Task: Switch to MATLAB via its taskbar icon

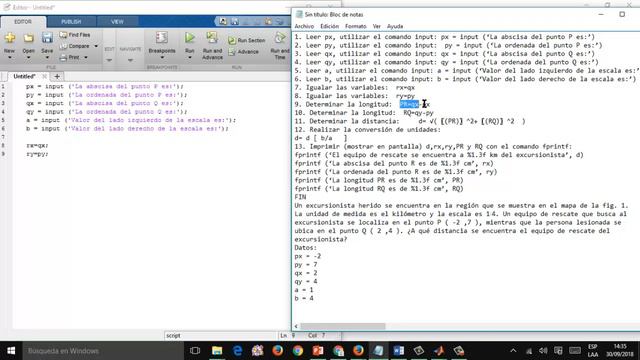Action: [x=439, y=351]
